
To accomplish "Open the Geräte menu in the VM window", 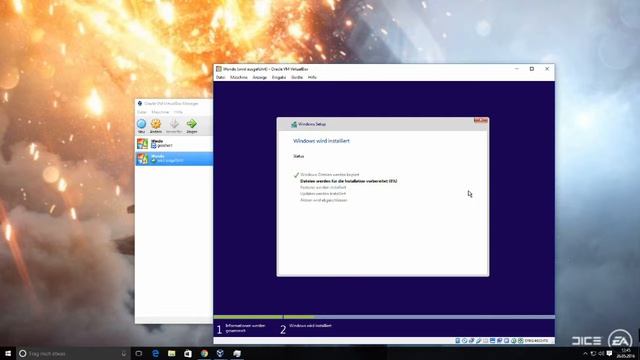I will [297, 77].
